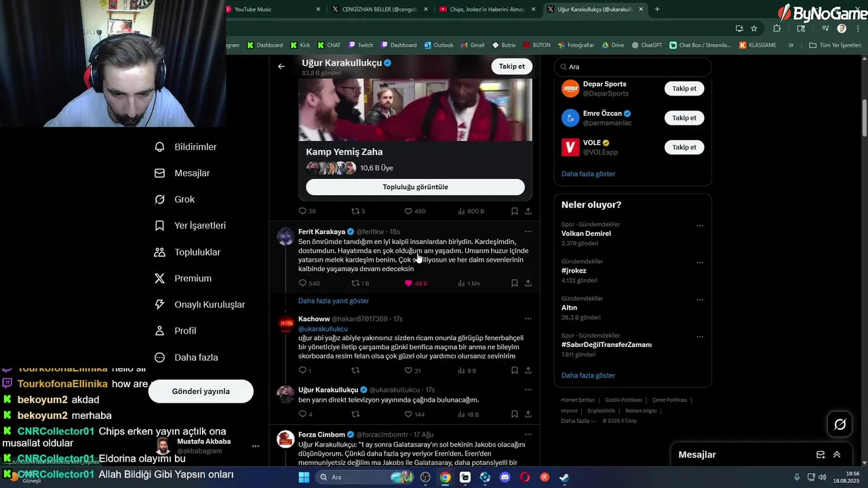Image resolution: width=868 pixels, height=488 pixels.
Task: Follow Depar Sports with Takip et
Action: coord(684,89)
